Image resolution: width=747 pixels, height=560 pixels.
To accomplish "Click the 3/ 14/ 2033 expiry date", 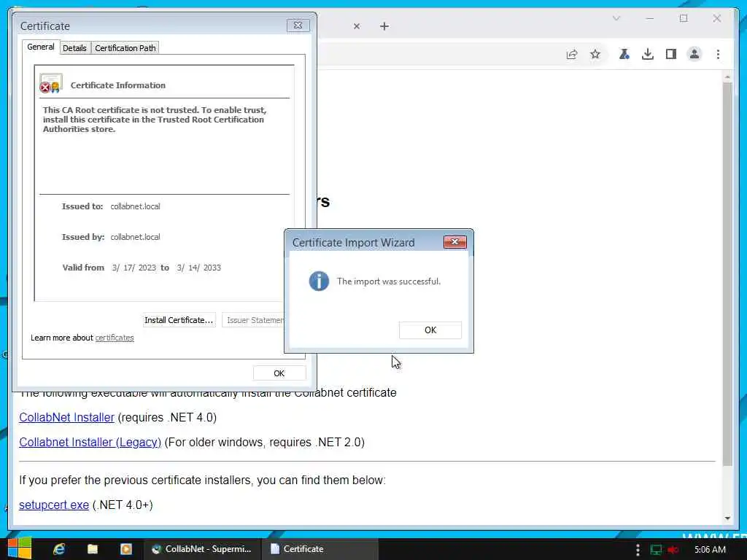I will (x=198, y=268).
